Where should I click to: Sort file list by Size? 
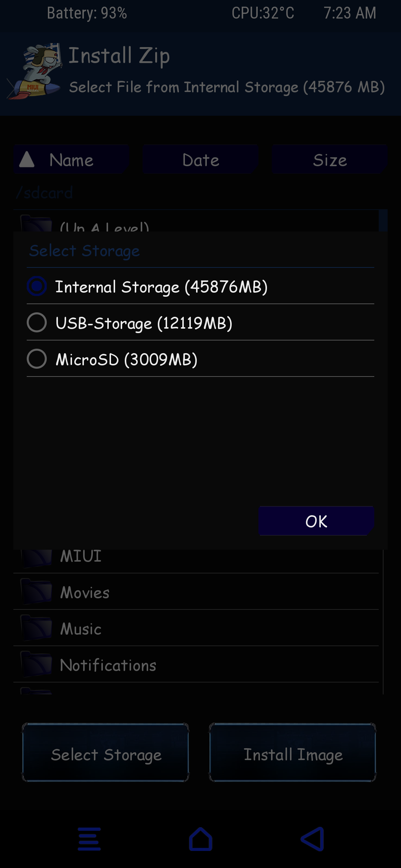click(330, 160)
